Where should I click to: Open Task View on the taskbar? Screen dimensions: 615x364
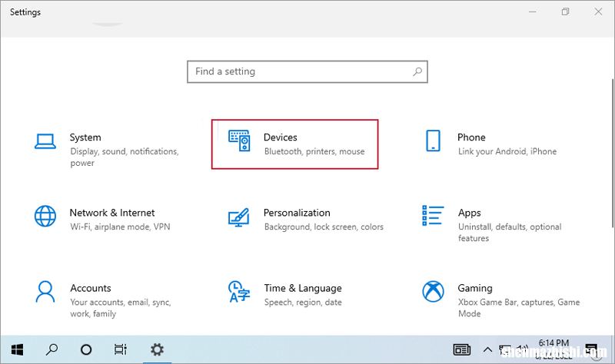click(121, 349)
